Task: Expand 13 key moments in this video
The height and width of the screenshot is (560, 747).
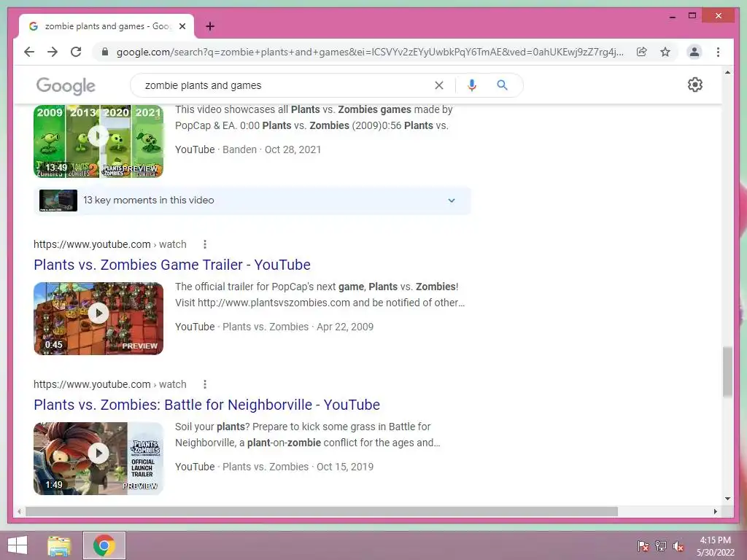Action: [x=252, y=201]
